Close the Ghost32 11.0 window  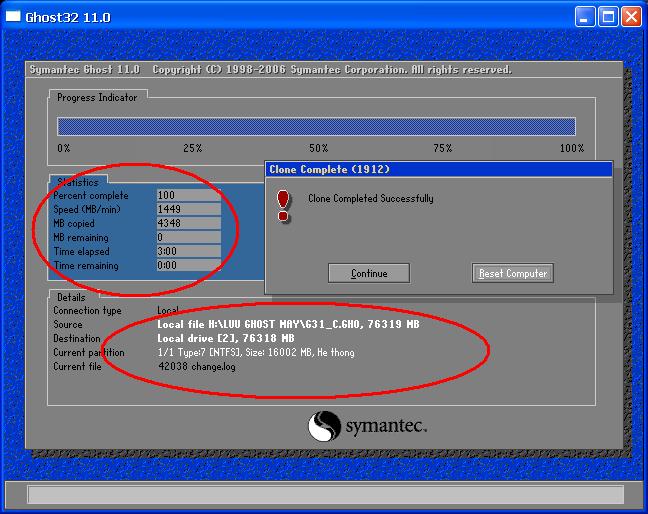tap(631, 17)
